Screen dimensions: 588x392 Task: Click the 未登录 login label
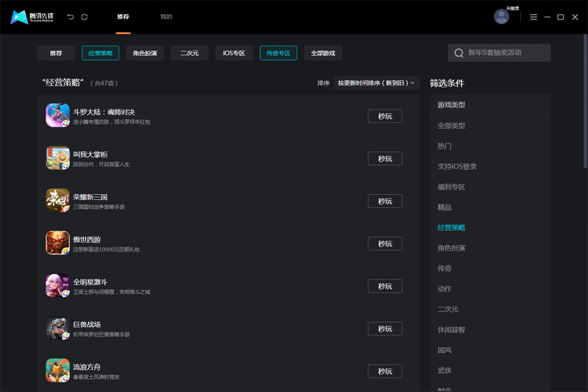click(512, 8)
